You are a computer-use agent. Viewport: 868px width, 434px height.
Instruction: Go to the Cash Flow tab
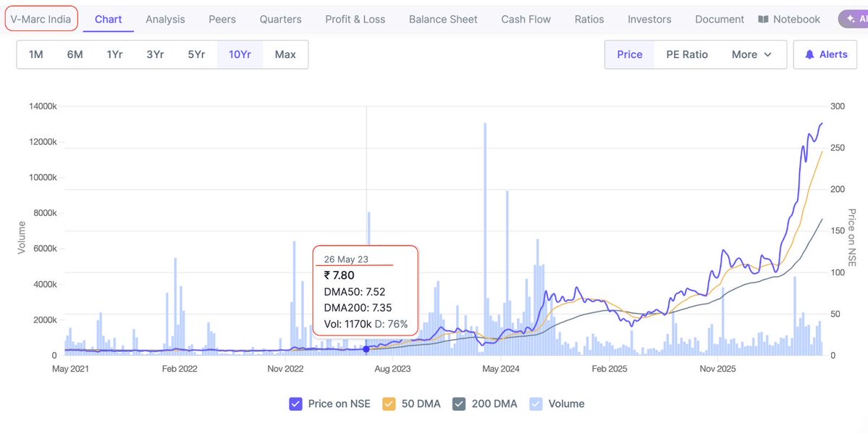coord(526,20)
